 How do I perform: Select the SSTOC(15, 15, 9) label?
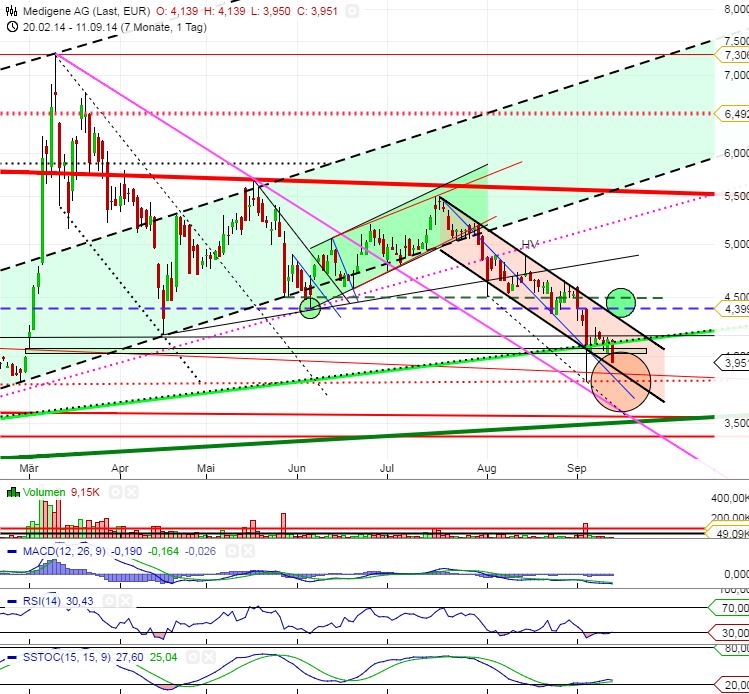coord(67,658)
